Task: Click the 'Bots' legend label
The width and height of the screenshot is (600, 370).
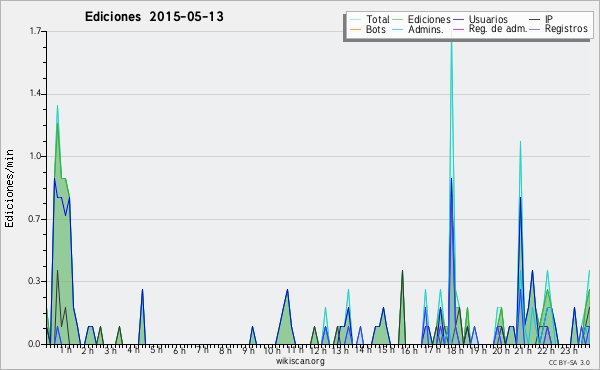Action: click(375, 29)
